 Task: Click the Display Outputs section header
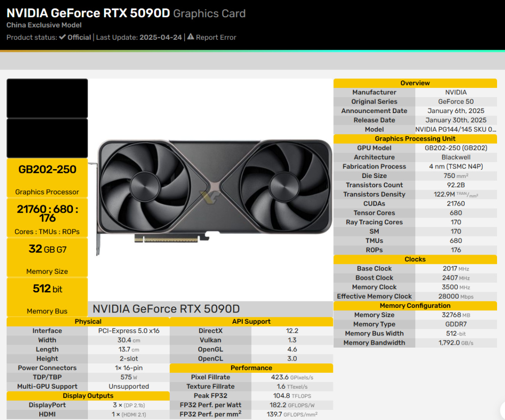click(x=88, y=396)
